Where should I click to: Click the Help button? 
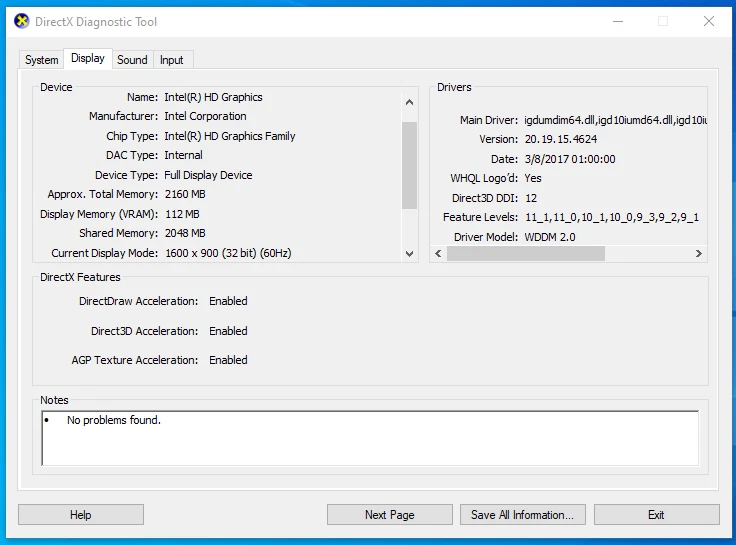tap(81, 514)
